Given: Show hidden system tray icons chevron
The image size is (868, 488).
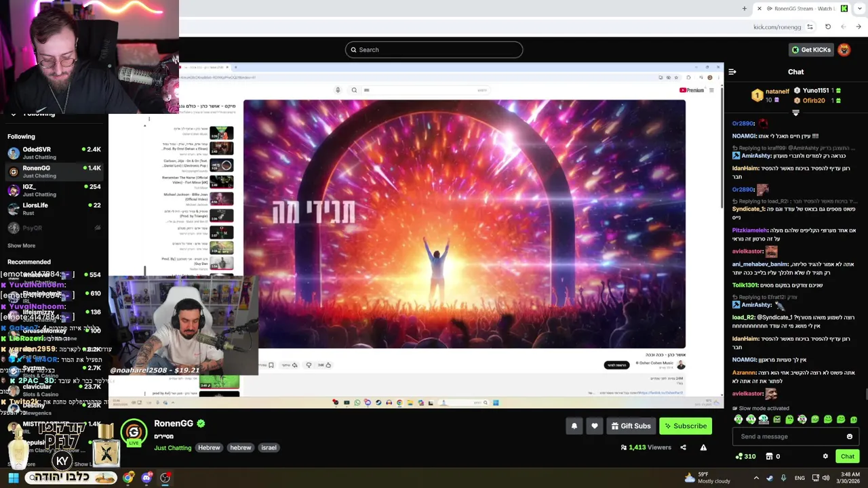Looking at the screenshot, I should [756, 478].
